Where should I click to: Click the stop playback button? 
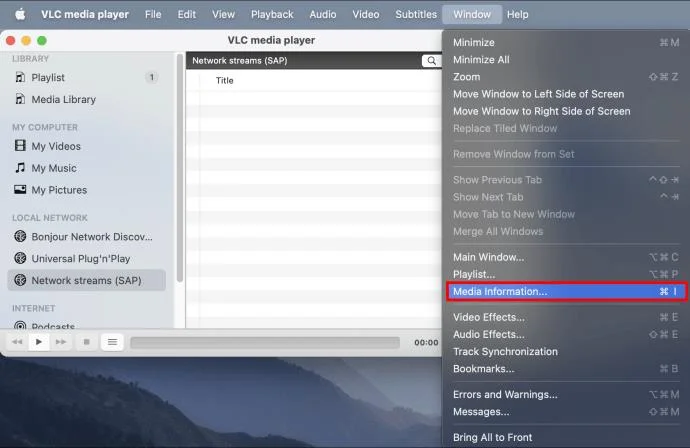pos(87,342)
